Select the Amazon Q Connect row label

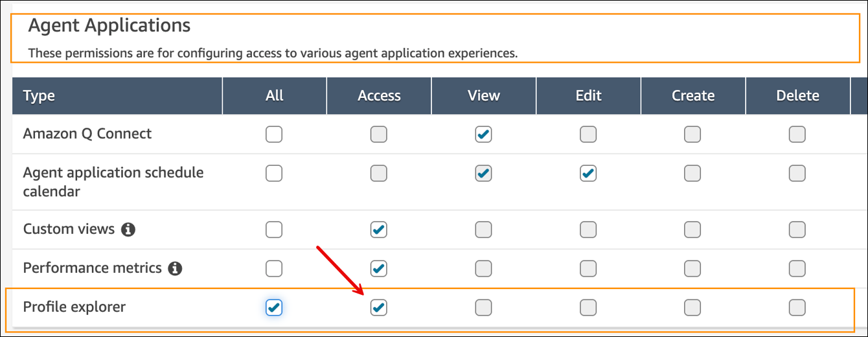pyautogui.click(x=87, y=134)
